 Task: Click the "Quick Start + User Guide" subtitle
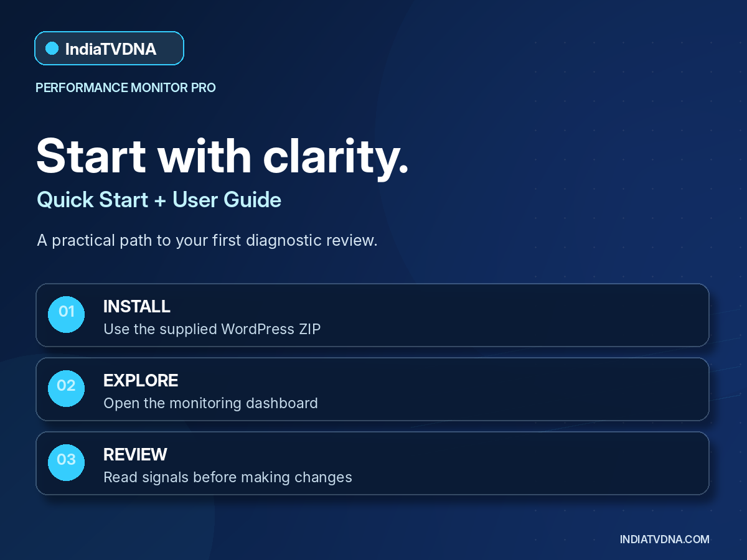pos(159,200)
